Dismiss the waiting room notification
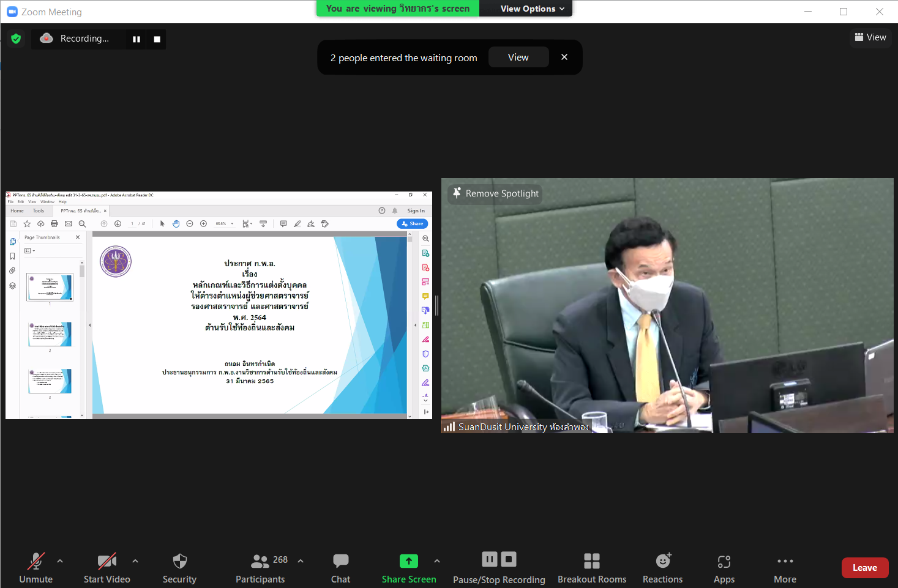The height and width of the screenshot is (588, 898). point(564,57)
